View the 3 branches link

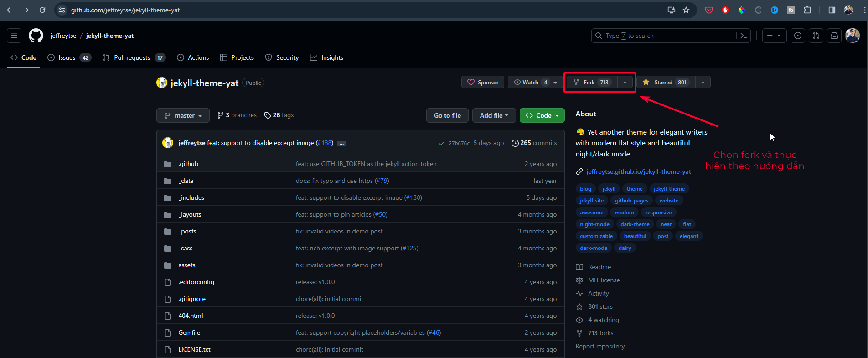237,115
